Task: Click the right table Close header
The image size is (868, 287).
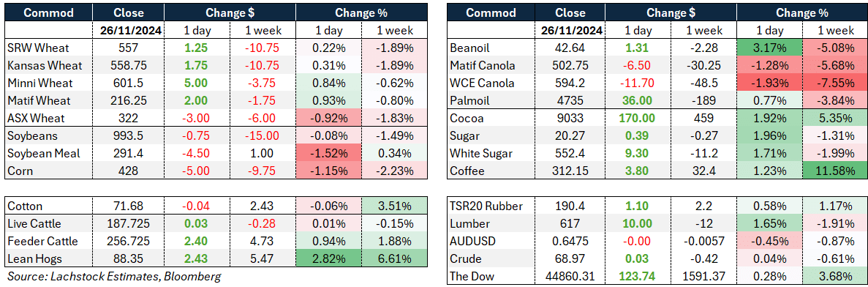Action: click(570, 12)
